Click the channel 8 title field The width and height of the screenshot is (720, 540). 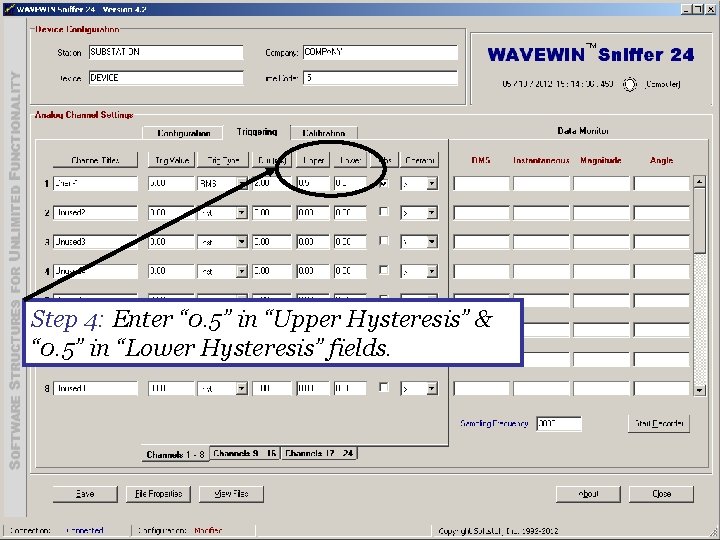(x=95, y=388)
